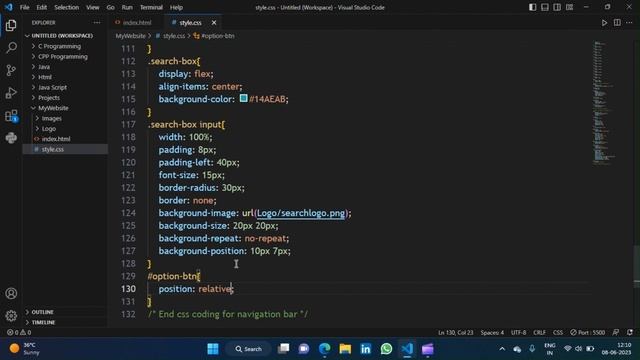Click the code minimap overview
Screen dimensions: 640x360
604,102
